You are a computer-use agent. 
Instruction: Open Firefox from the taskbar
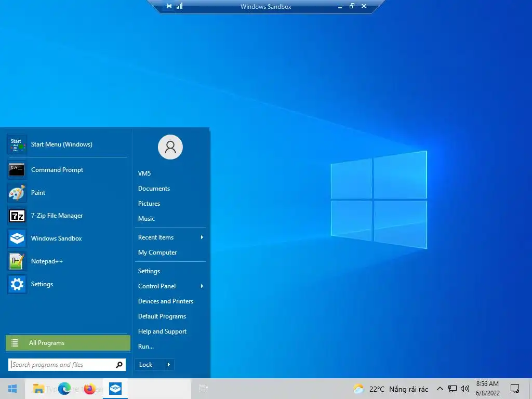(x=89, y=389)
